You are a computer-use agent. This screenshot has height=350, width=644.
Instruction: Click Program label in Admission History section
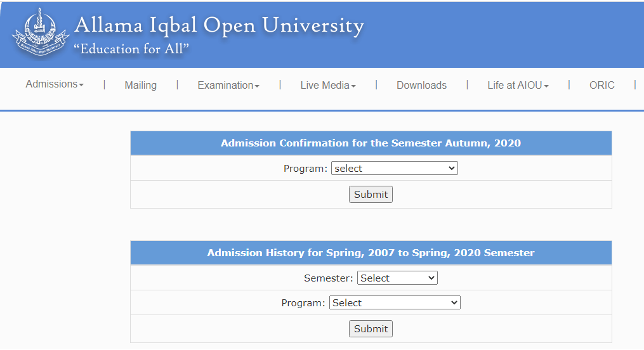(303, 303)
